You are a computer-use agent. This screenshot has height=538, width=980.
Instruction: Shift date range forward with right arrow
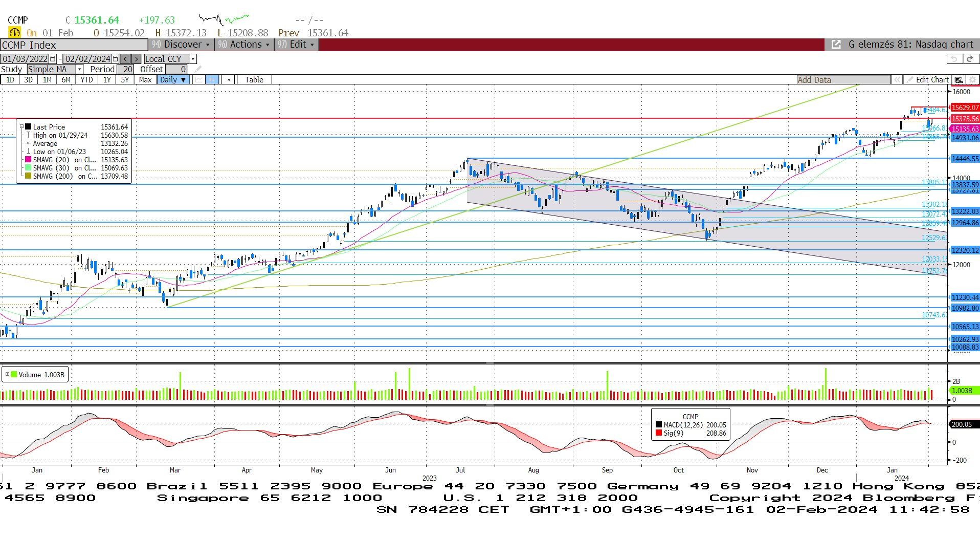pyautogui.click(x=136, y=59)
